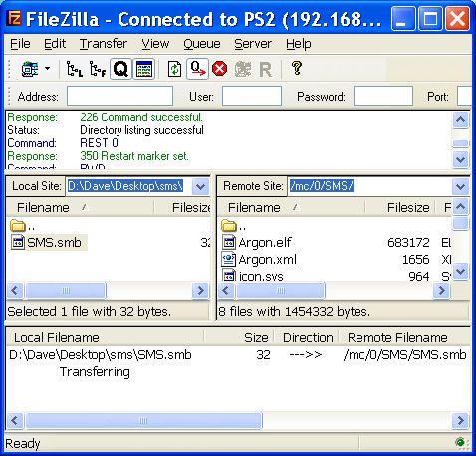The height and width of the screenshot is (456, 476).
Task: Toggle the remote directory tree view
Action: point(98,69)
